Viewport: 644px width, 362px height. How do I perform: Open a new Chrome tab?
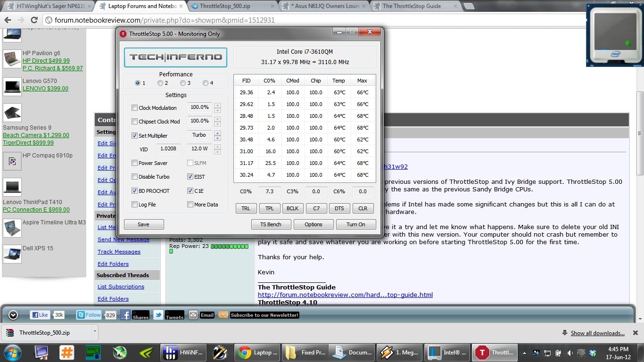(x=469, y=6)
